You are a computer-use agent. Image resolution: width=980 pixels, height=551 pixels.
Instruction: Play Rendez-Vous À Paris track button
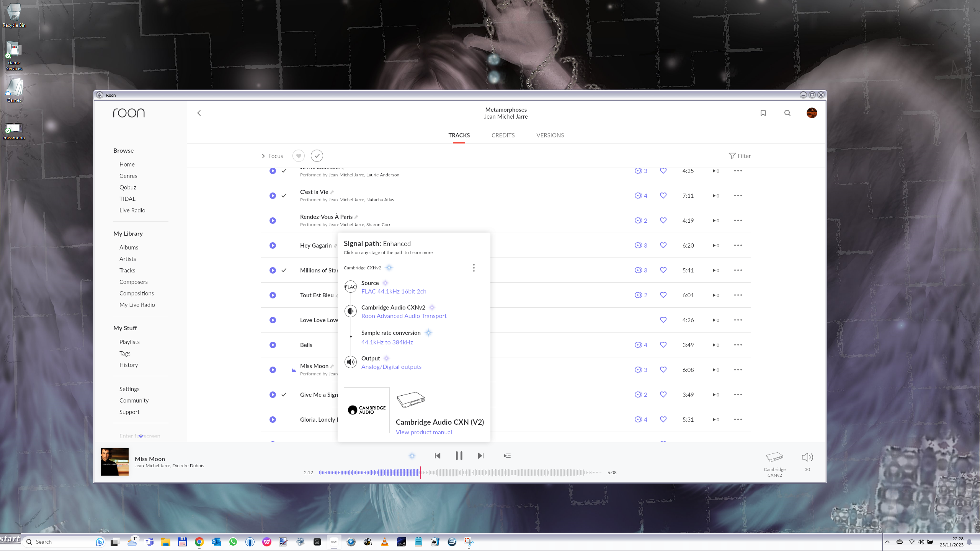point(273,220)
